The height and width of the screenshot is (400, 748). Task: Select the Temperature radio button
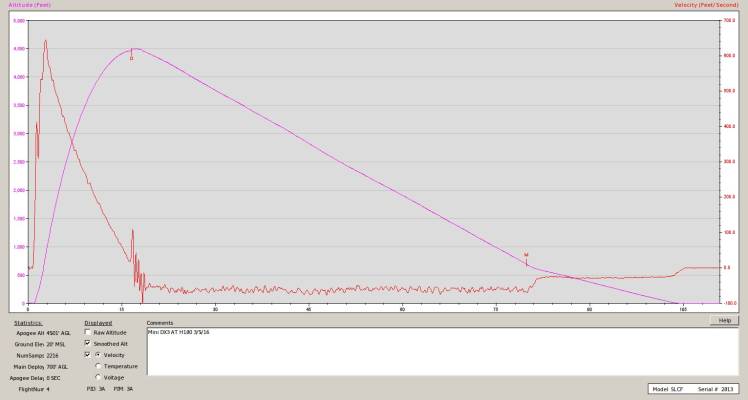point(97,366)
